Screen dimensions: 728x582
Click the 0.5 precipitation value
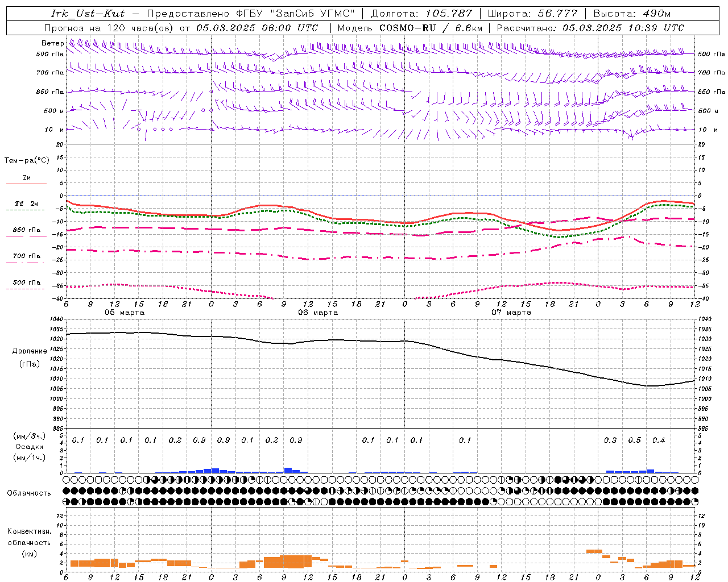pos(634,440)
